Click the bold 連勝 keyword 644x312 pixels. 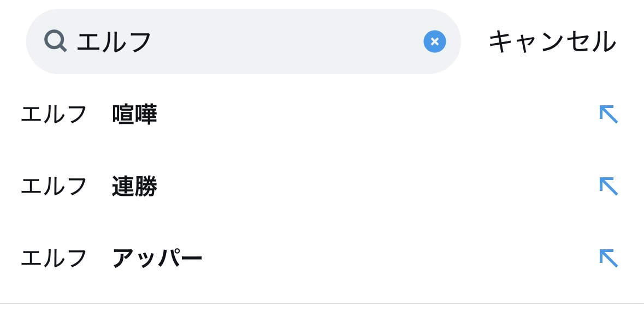coord(134,187)
